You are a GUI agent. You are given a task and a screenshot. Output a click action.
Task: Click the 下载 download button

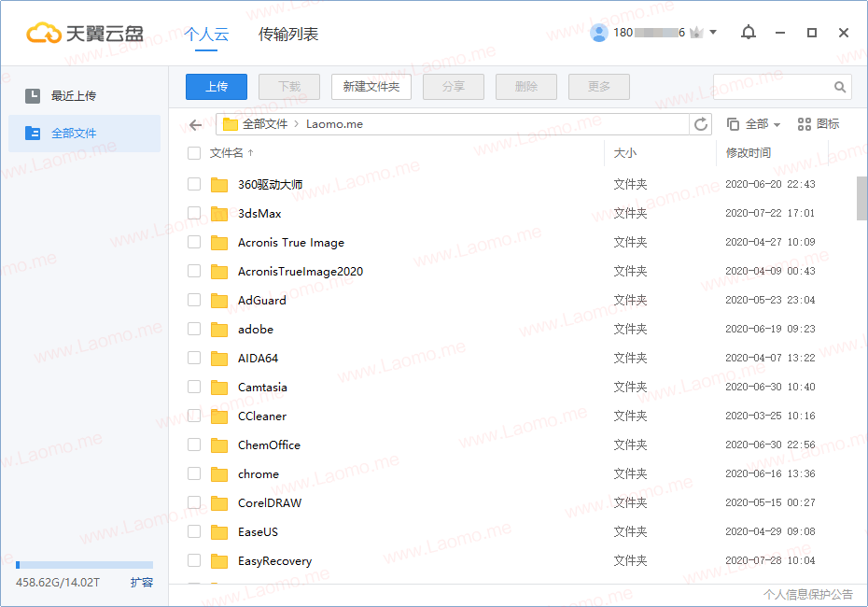click(x=289, y=87)
